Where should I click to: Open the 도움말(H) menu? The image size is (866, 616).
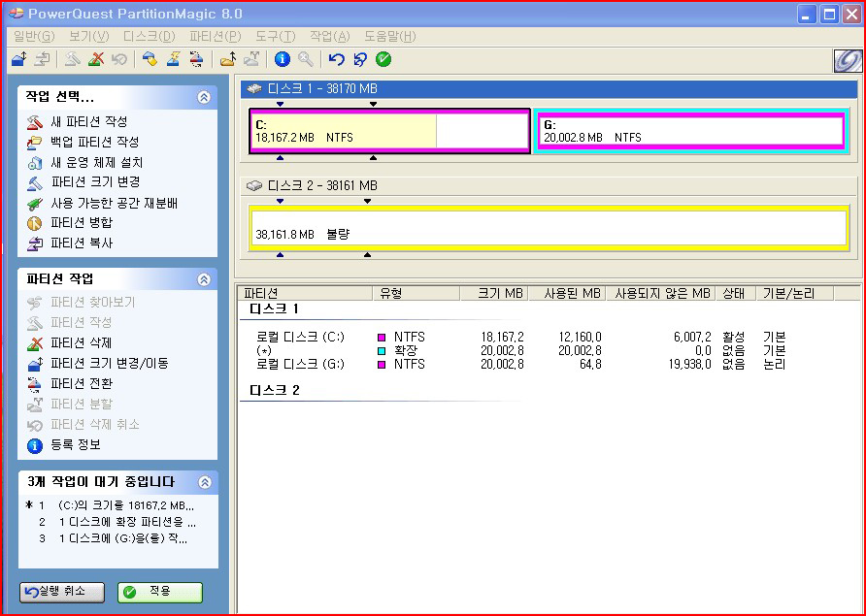coord(390,37)
